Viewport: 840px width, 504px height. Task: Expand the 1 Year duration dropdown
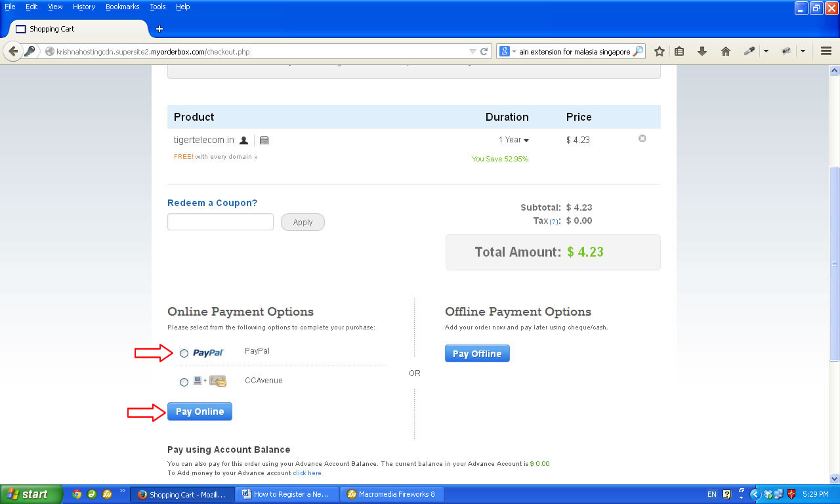(x=514, y=140)
